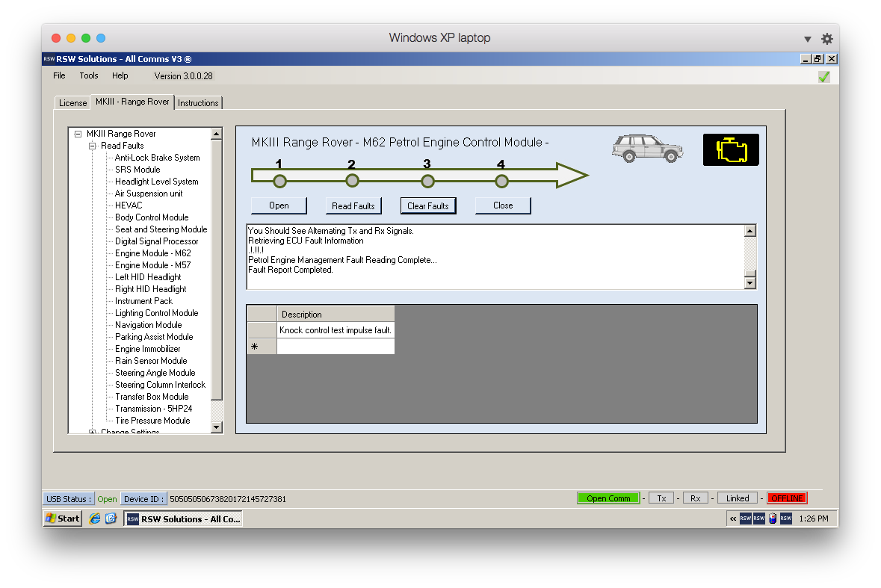881x588 pixels.
Task: Collapse the MKIII Range Rover tree node
Action: pos(78,134)
